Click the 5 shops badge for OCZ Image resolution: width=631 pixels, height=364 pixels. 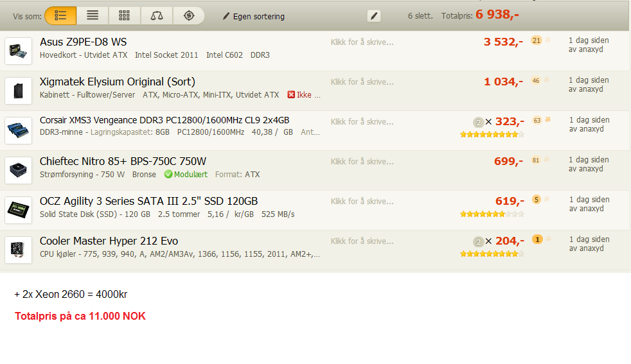pyautogui.click(x=536, y=200)
